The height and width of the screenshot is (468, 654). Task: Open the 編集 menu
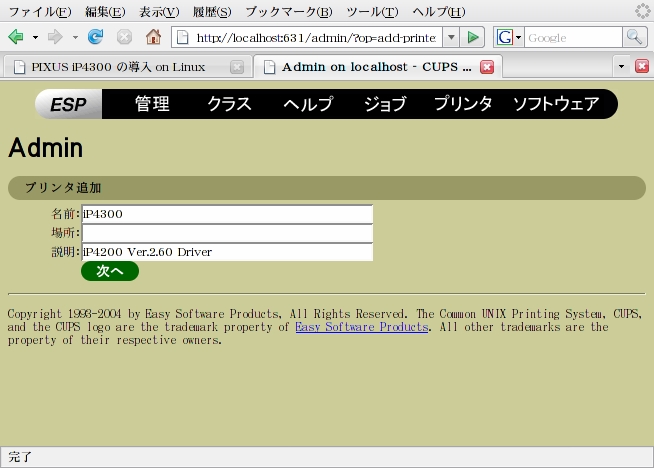click(105, 12)
